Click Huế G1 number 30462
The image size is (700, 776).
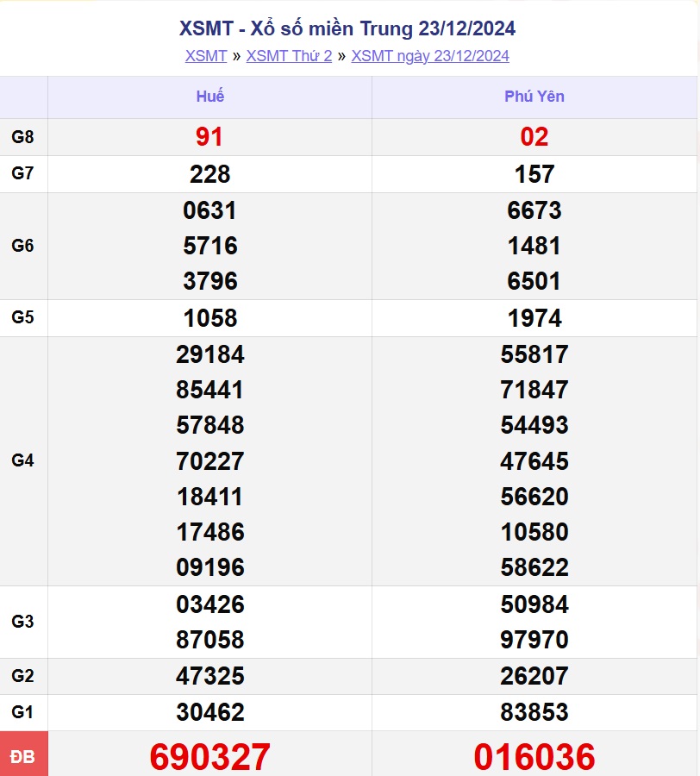[x=209, y=712]
